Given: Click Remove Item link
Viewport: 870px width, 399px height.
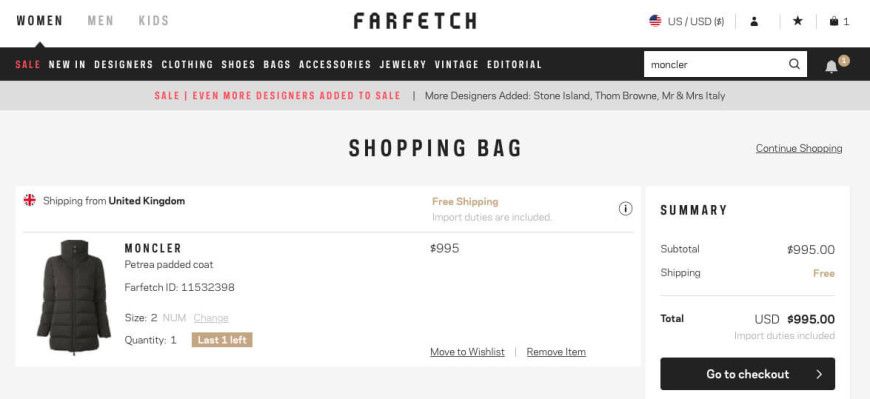Looking at the screenshot, I should pos(556,352).
